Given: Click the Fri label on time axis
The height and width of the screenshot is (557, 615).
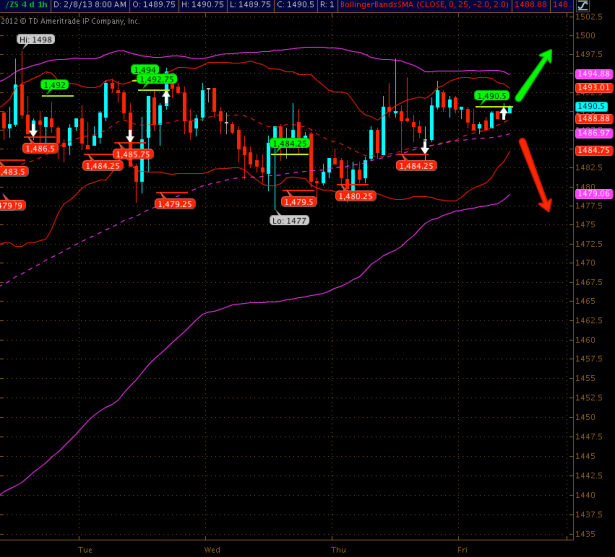Looking at the screenshot, I should click(x=462, y=549).
